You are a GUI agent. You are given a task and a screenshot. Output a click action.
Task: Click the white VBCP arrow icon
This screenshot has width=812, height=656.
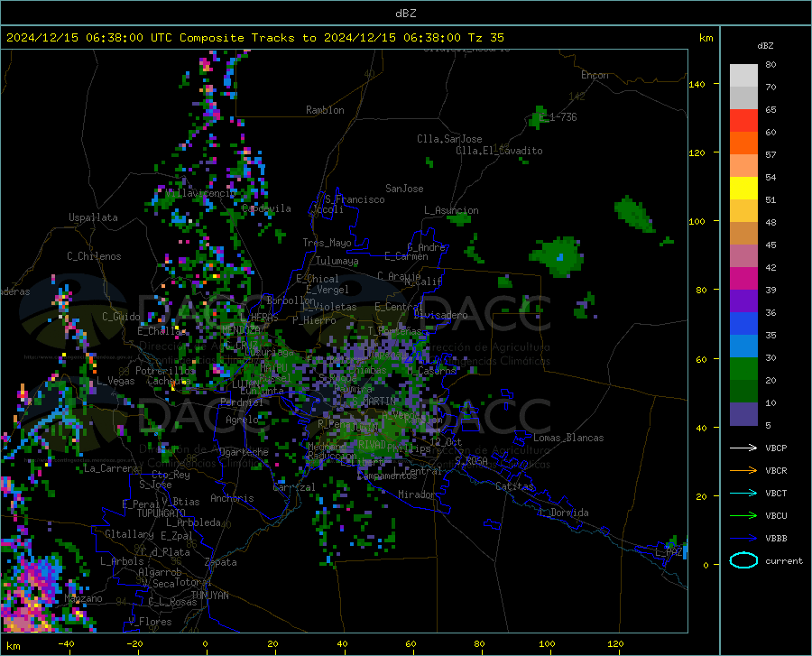pyautogui.click(x=743, y=448)
